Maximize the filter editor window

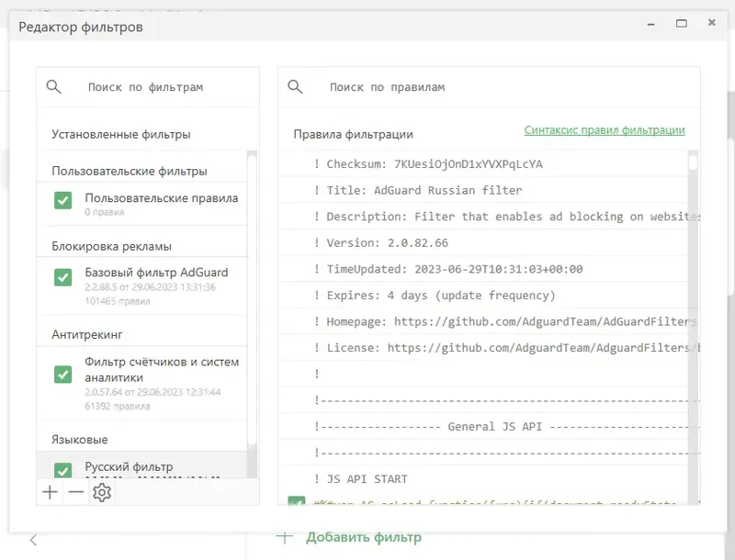[x=682, y=22]
